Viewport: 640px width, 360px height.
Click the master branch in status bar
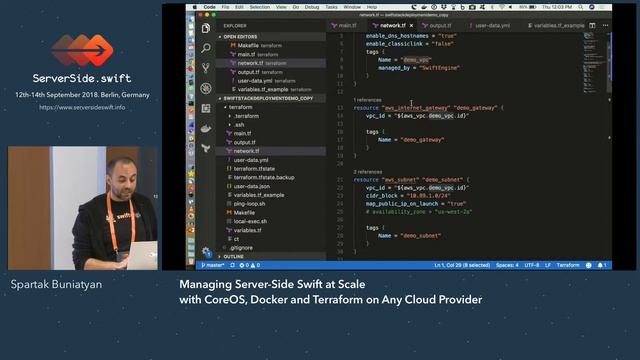(213, 265)
